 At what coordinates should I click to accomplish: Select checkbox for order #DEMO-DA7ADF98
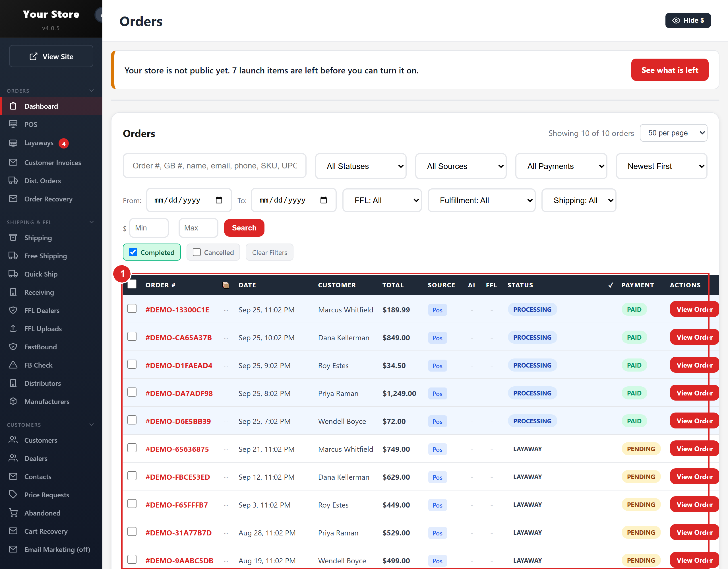(132, 392)
